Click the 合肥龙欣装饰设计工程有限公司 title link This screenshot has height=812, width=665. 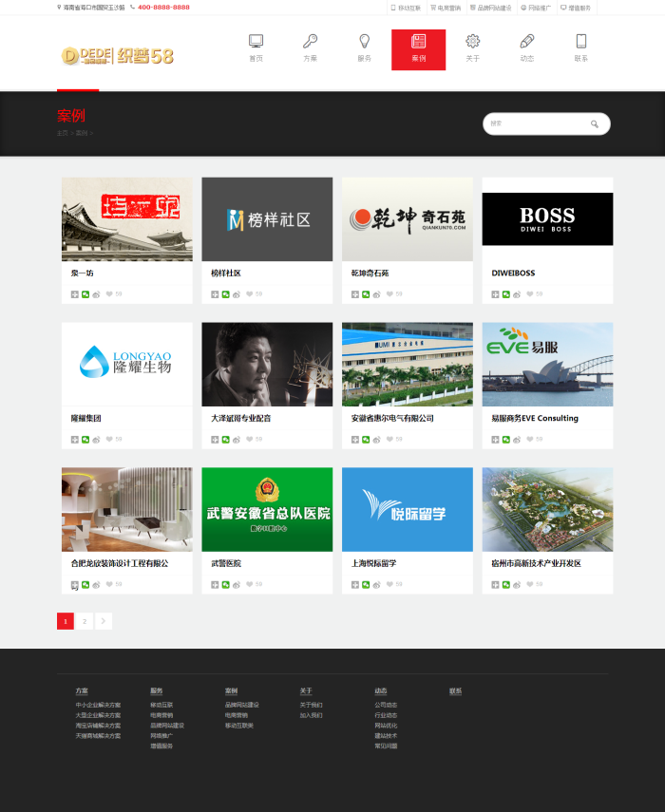coord(120,563)
